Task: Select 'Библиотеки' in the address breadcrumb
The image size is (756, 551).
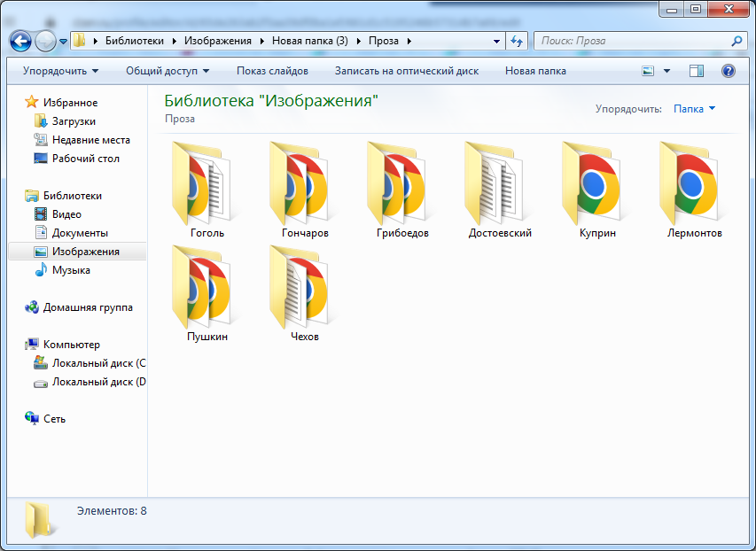Action: coord(135,41)
